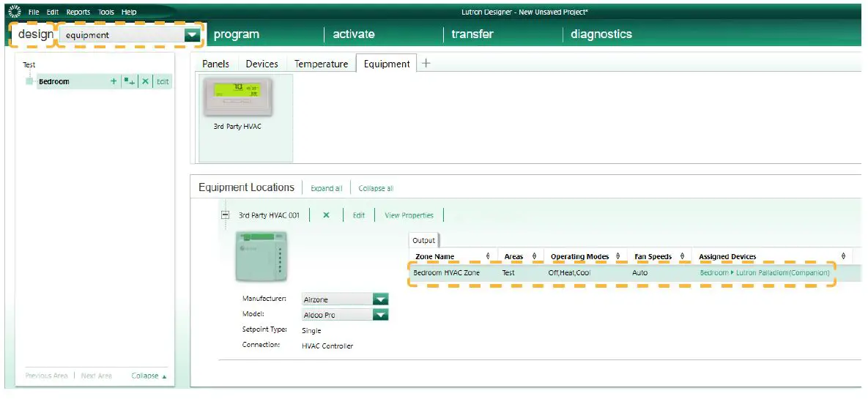868x399 pixels.
Task: Delete Bedroom with the X icon
Action: pos(145,81)
